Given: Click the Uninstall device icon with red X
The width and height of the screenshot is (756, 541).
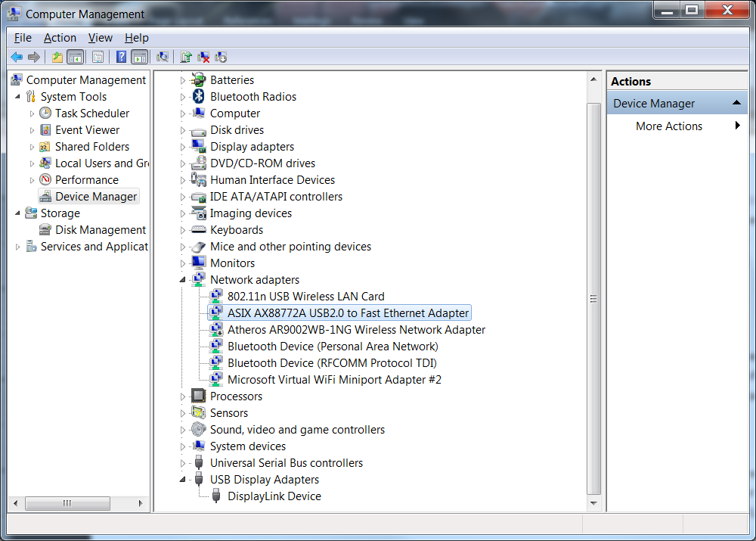Looking at the screenshot, I should [203, 58].
